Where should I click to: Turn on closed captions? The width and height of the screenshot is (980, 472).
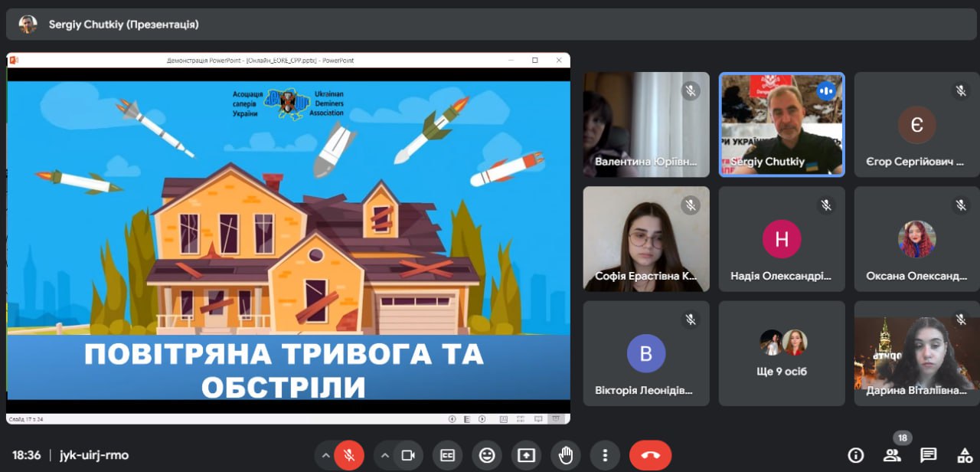pyautogui.click(x=447, y=455)
